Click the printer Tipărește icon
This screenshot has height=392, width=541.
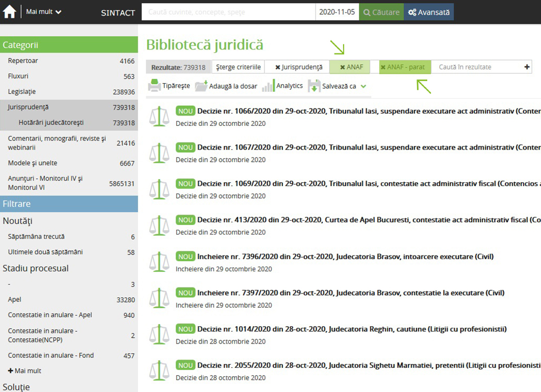[x=154, y=86]
